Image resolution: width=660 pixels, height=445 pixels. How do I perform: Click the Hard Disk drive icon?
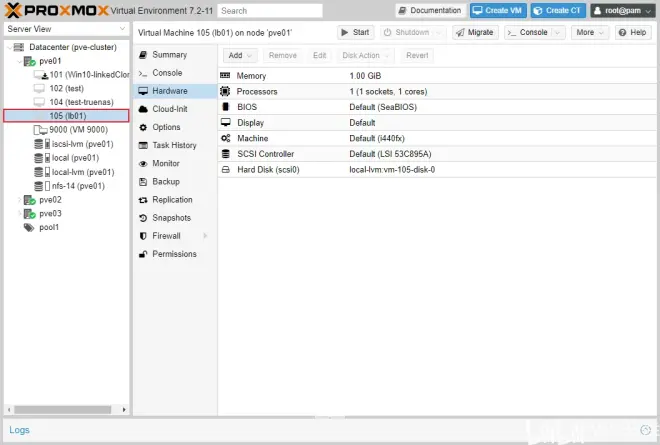226,170
